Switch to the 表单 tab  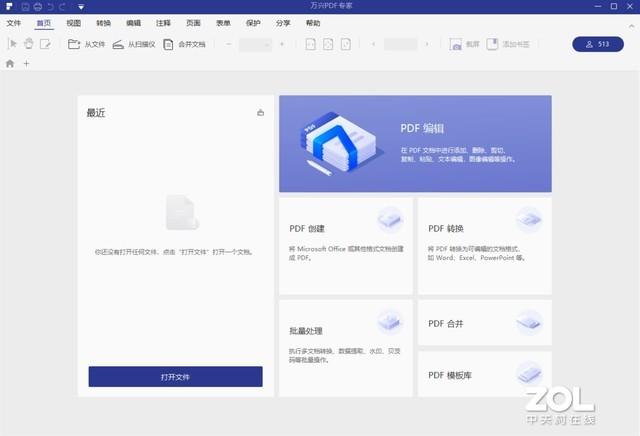click(x=223, y=23)
